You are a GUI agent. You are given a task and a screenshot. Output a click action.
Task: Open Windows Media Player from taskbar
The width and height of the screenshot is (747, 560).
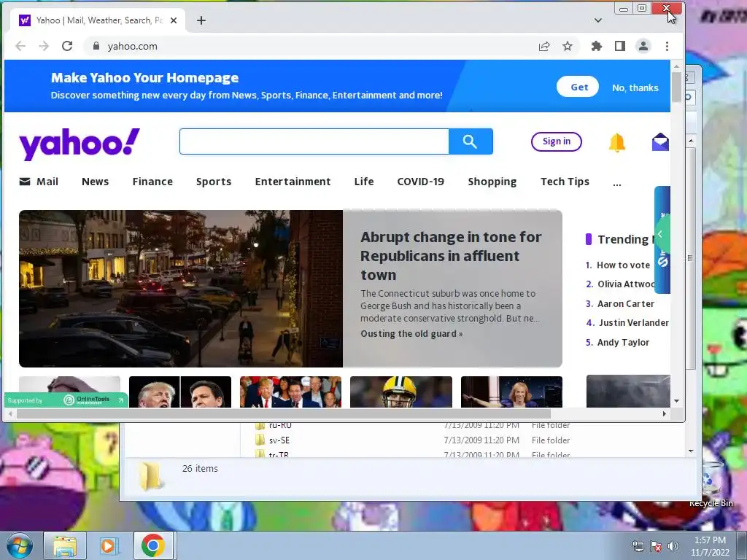pyautogui.click(x=109, y=546)
